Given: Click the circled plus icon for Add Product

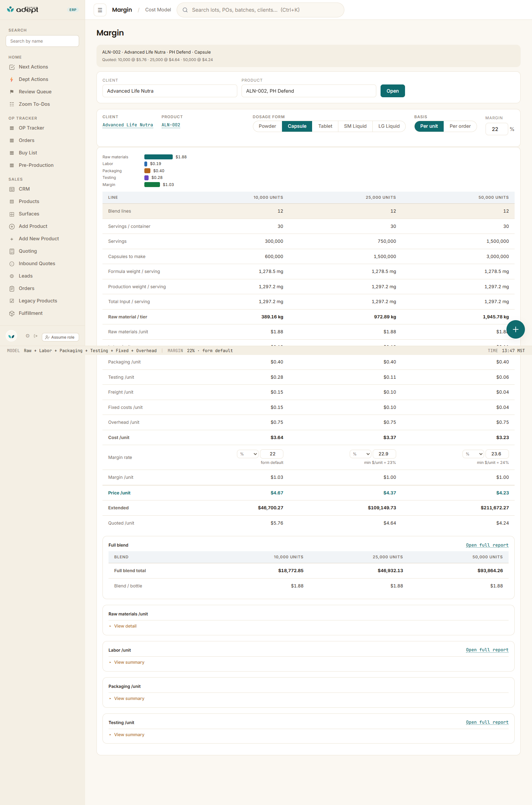Looking at the screenshot, I should (12, 226).
